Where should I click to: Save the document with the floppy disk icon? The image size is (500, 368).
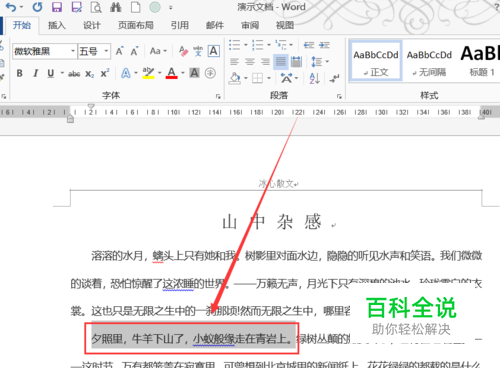(57, 7)
